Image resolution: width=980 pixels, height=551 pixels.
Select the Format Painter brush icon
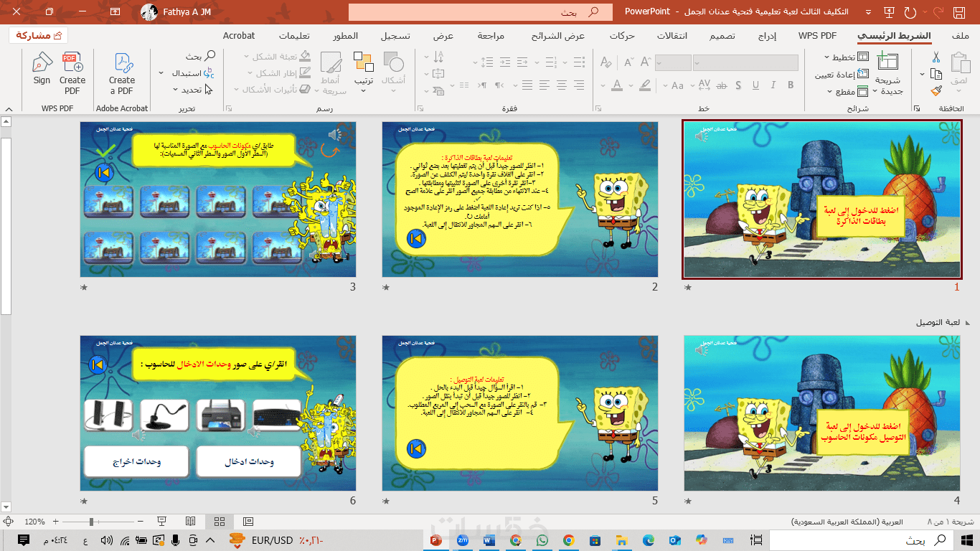tap(936, 91)
